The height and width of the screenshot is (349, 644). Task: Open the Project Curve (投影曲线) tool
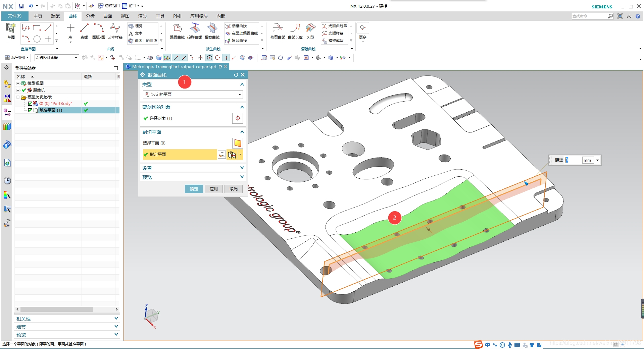195,31
